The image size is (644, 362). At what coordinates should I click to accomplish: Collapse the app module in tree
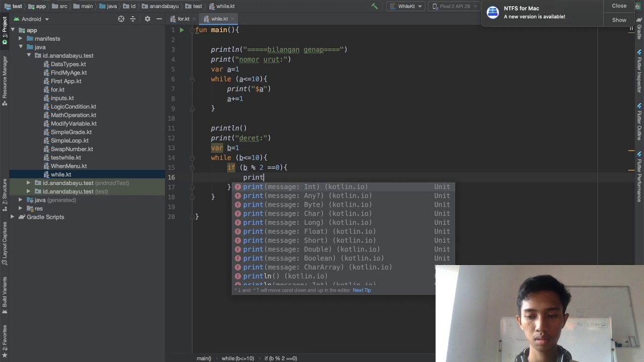[x=13, y=30]
